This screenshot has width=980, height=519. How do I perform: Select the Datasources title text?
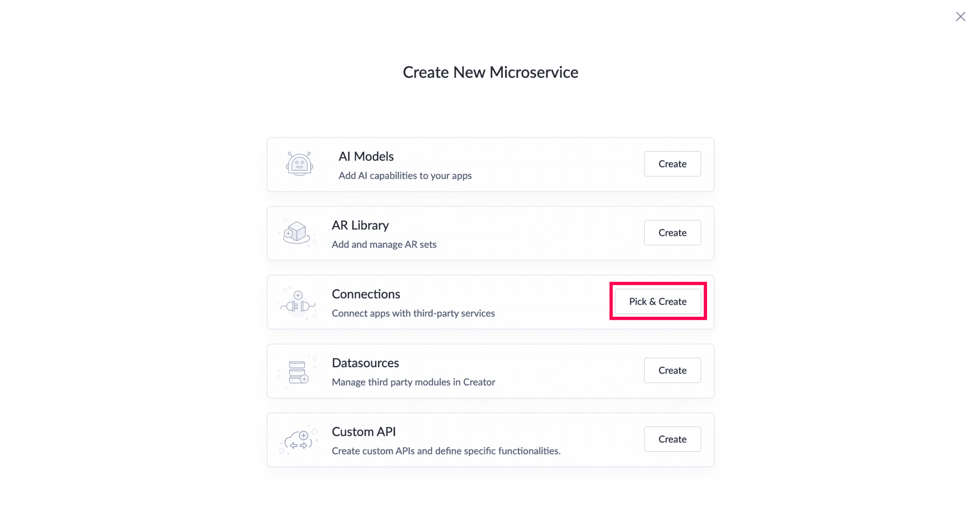366,363
